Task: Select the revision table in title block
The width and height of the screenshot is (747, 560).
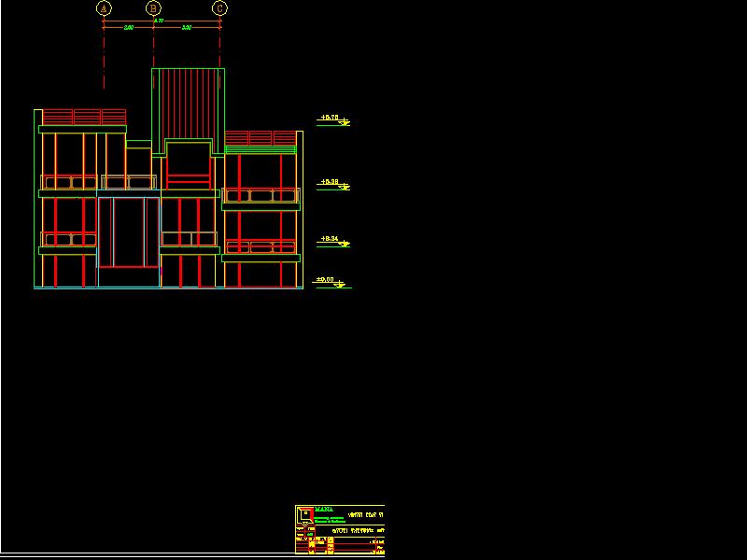Action: click(316, 544)
